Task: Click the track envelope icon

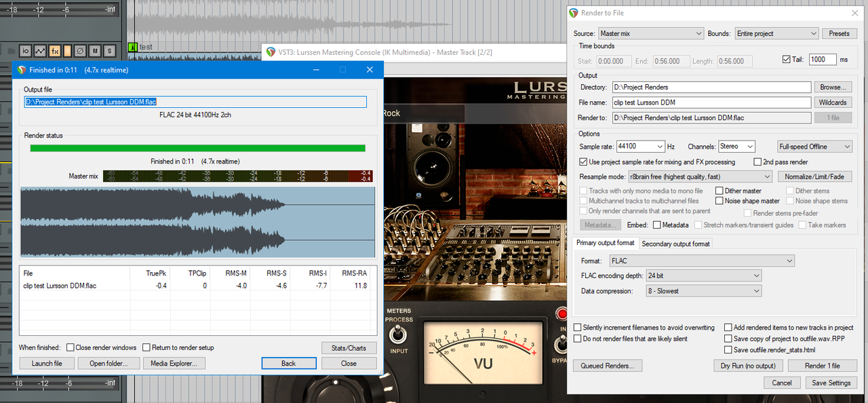Action: pyautogui.click(x=40, y=51)
